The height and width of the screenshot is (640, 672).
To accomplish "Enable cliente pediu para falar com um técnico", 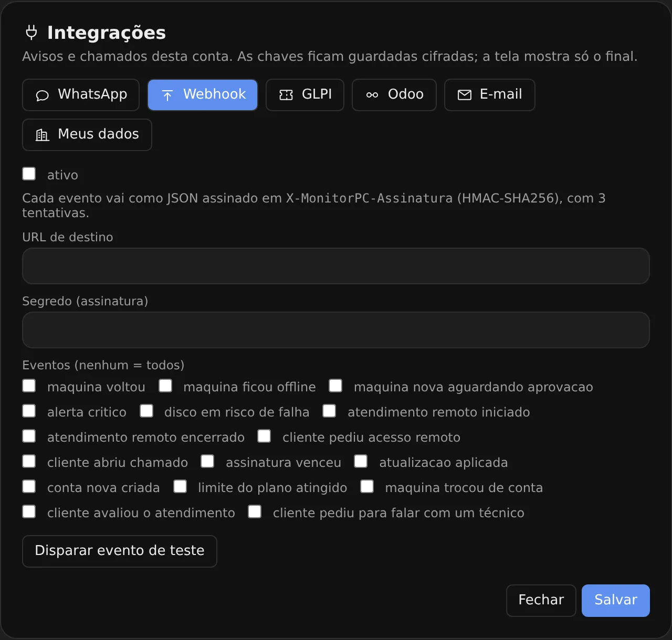I will tap(255, 511).
